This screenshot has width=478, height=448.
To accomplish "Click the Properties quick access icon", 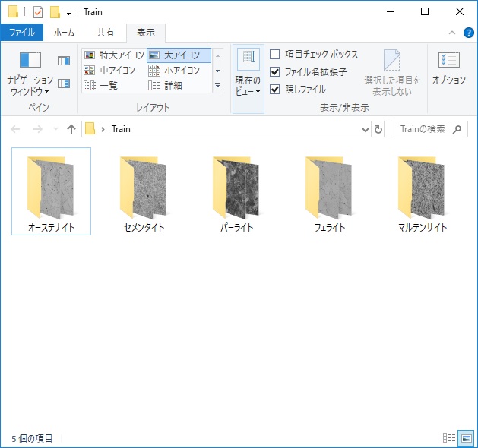I will (38, 12).
